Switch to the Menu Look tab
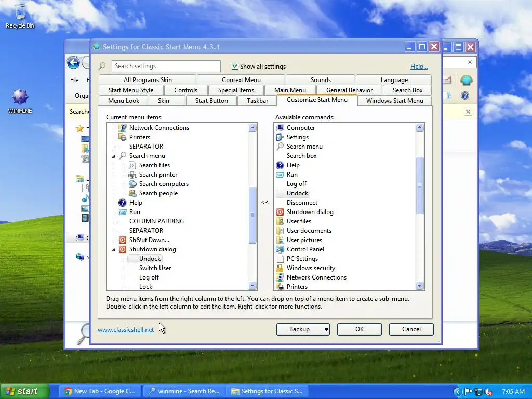This screenshot has width=532, height=399. (x=124, y=101)
